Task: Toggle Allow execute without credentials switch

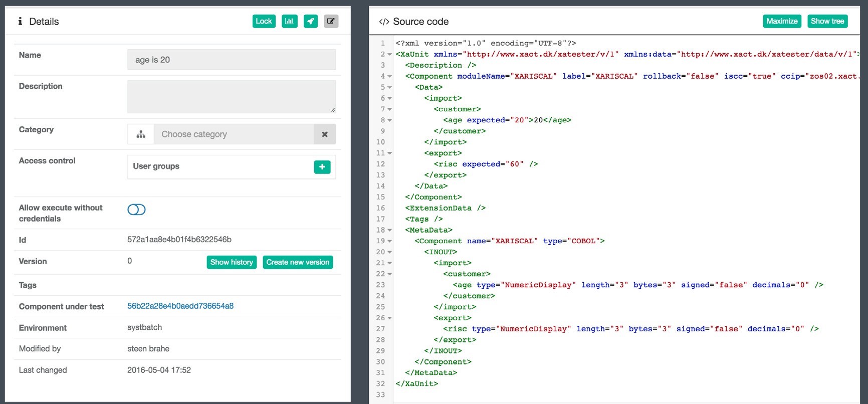Action: pos(136,210)
